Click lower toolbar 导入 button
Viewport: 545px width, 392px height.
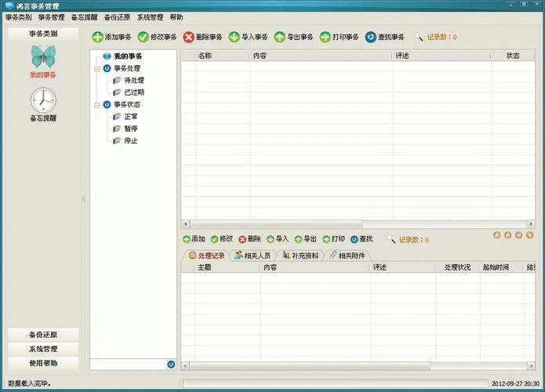[x=278, y=239]
